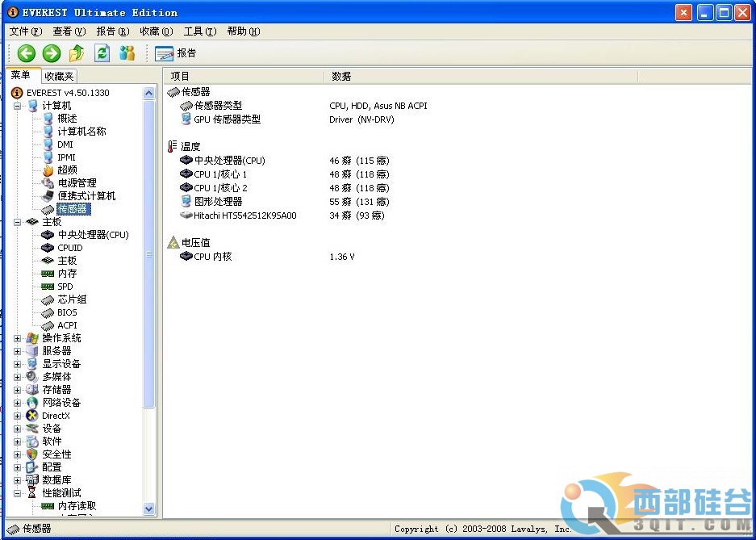Viewport: 756px width, 540px height.
Task: Expand the 软件 tree node
Action: click(18, 442)
